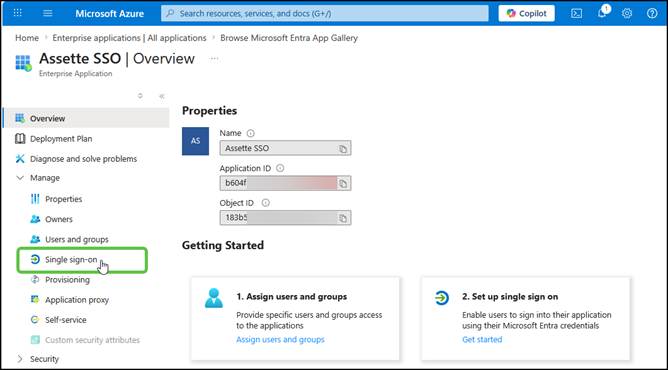The height and width of the screenshot is (370, 668).
Task: Copy the Application ID value
Action: pyautogui.click(x=343, y=184)
